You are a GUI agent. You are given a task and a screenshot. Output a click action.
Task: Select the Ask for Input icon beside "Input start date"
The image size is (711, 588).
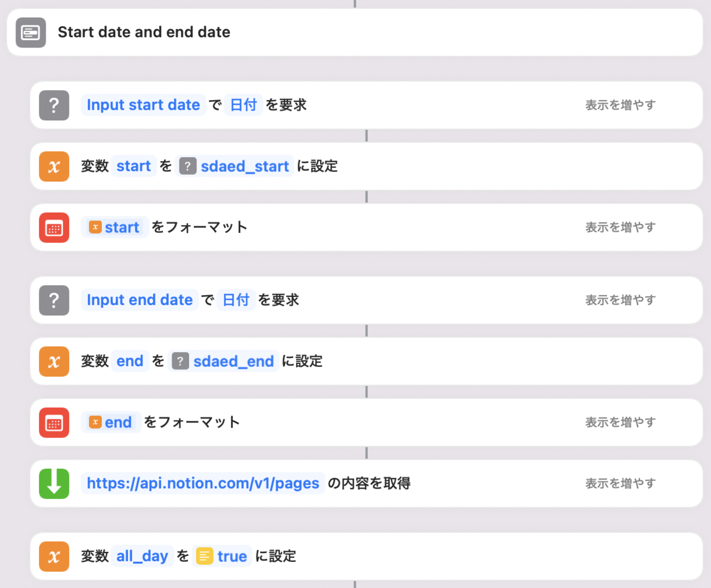tap(54, 104)
